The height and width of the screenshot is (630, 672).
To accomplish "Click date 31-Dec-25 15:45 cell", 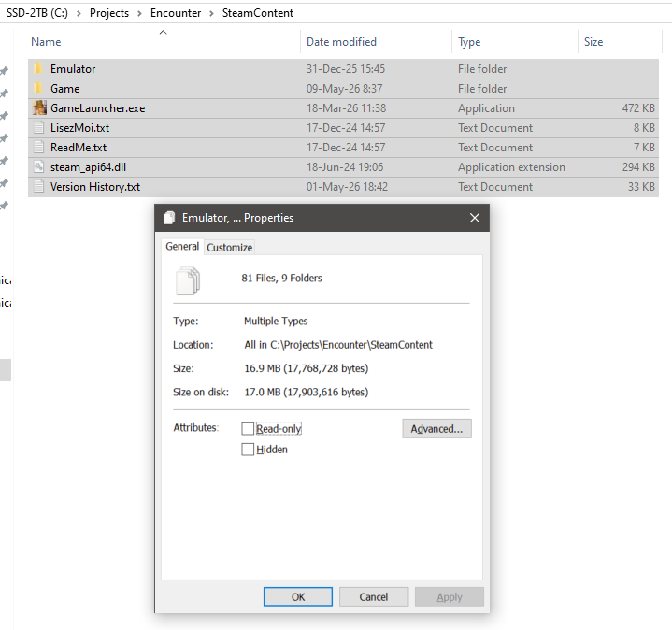I will (x=346, y=69).
